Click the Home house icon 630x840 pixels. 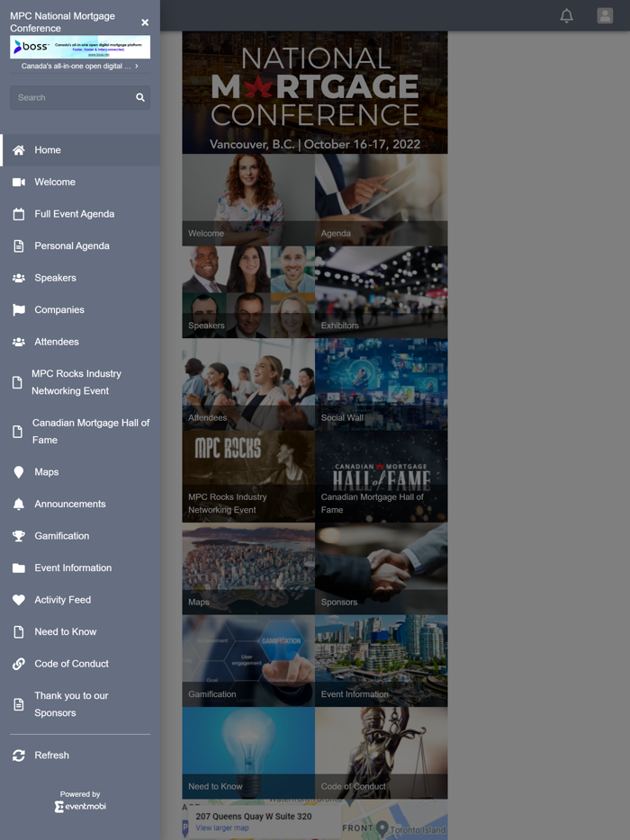(19, 150)
